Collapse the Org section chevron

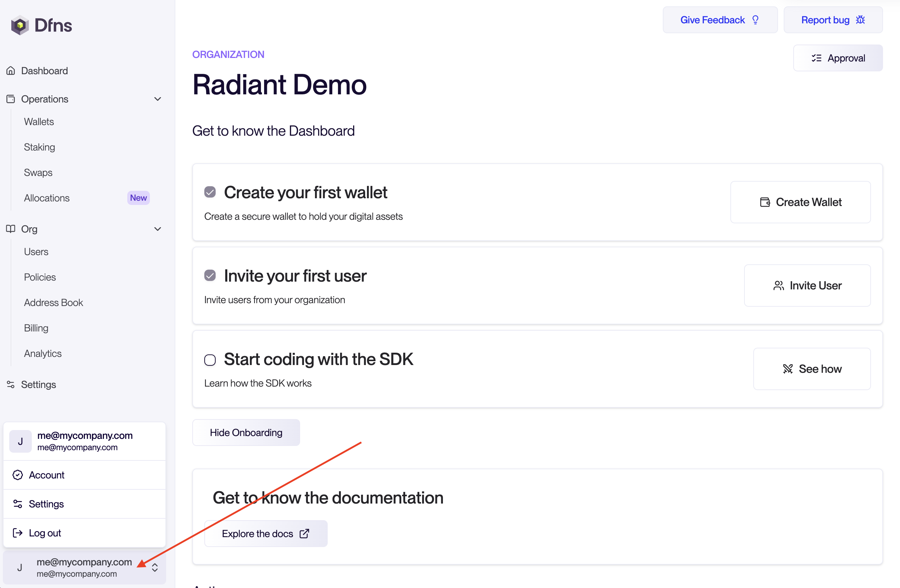(158, 229)
